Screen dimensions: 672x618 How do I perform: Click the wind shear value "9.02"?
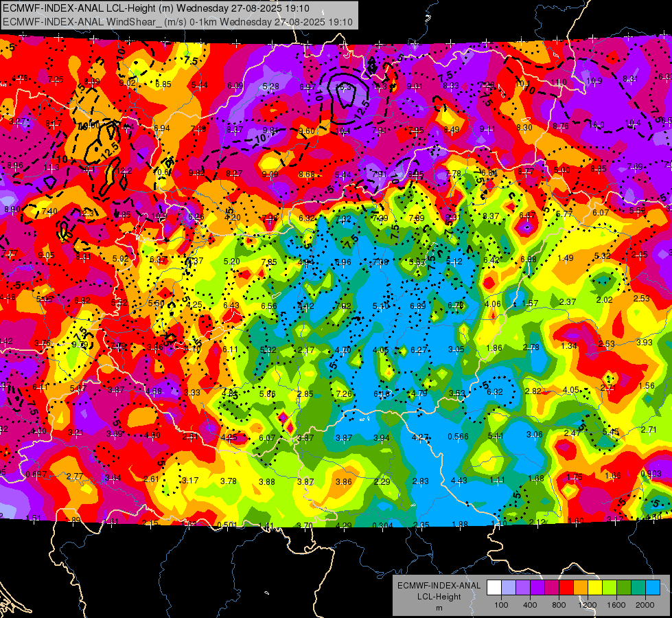(x=128, y=82)
